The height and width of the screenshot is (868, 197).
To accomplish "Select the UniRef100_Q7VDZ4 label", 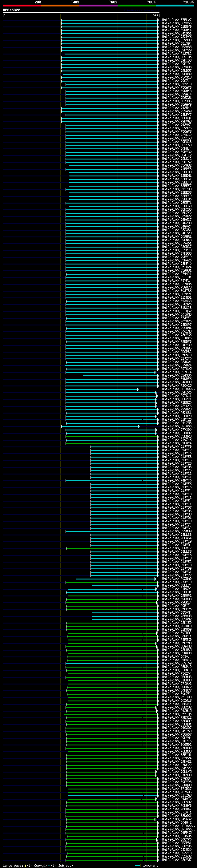I will click(x=177, y=365).
